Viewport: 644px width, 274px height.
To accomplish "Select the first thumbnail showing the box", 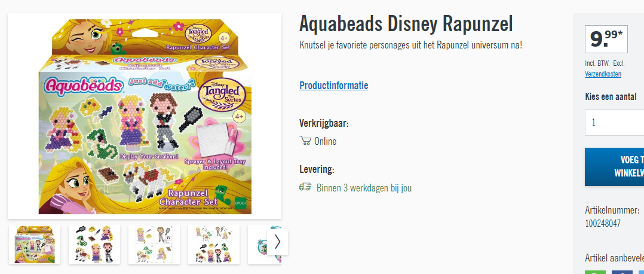I will tap(35, 244).
